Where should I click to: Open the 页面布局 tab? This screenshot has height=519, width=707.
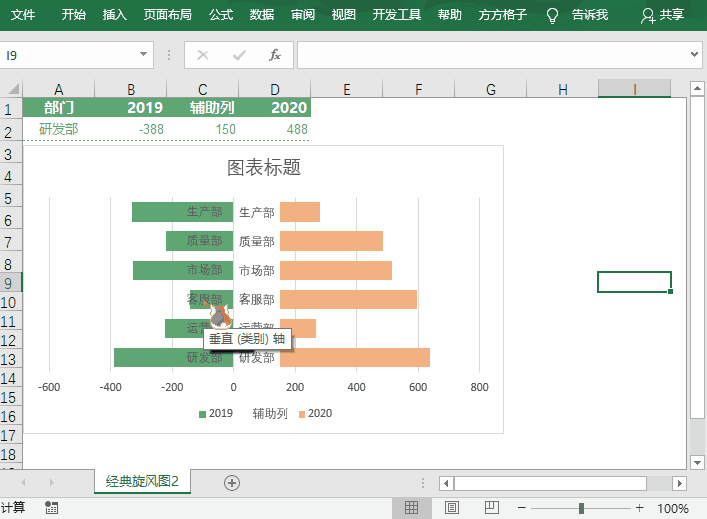(168, 15)
